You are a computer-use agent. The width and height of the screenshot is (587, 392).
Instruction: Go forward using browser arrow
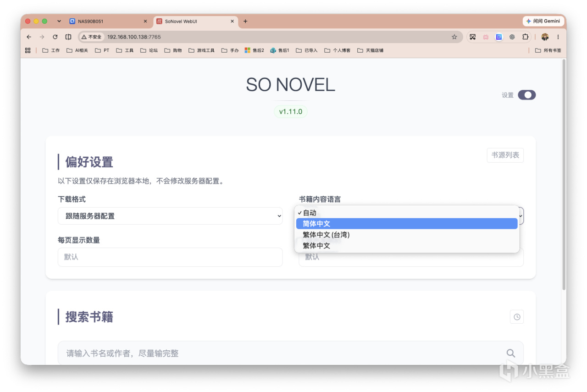pos(42,37)
